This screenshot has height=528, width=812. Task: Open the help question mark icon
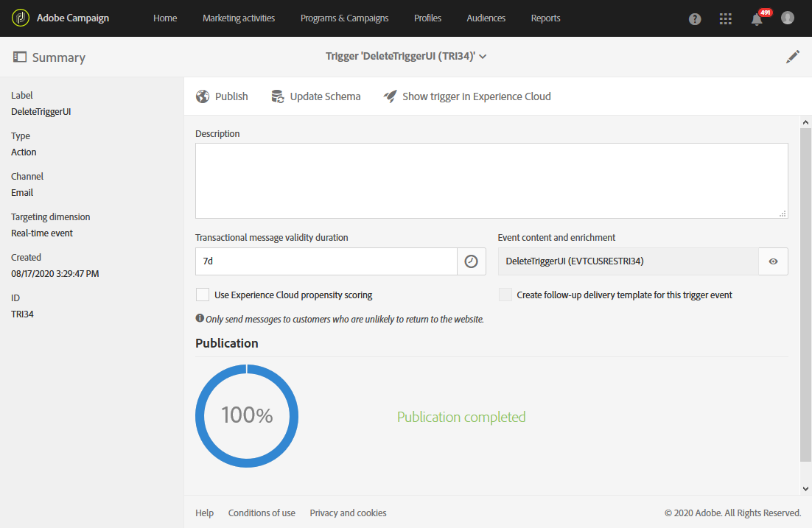tap(695, 19)
